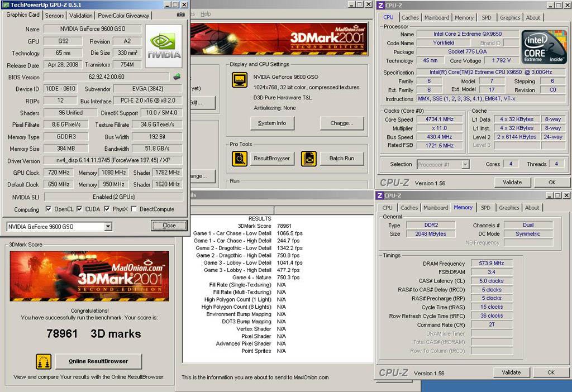The width and height of the screenshot is (572, 392).
Task: Click the NVIDIA SLI field Enabled (2 GPUs)
Action: [x=113, y=197]
